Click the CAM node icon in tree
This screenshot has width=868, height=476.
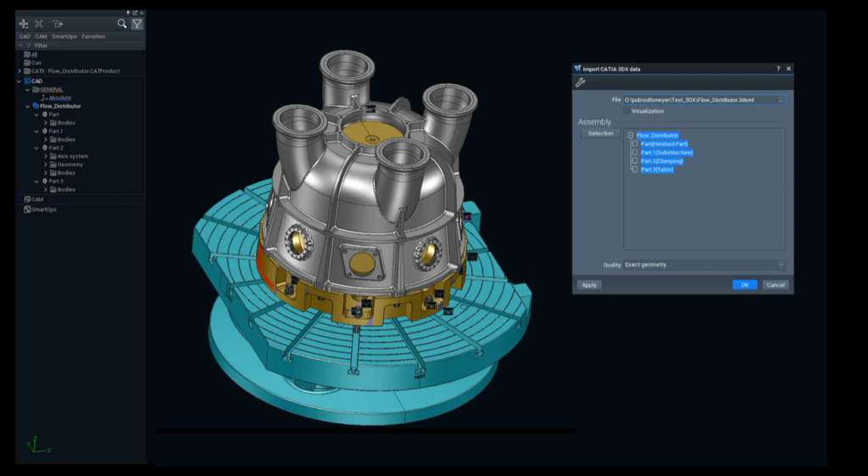pyautogui.click(x=27, y=199)
